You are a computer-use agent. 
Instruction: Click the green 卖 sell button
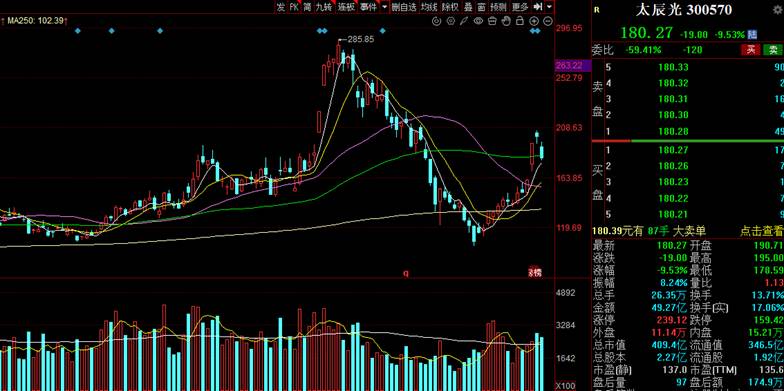click(x=773, y=50)
